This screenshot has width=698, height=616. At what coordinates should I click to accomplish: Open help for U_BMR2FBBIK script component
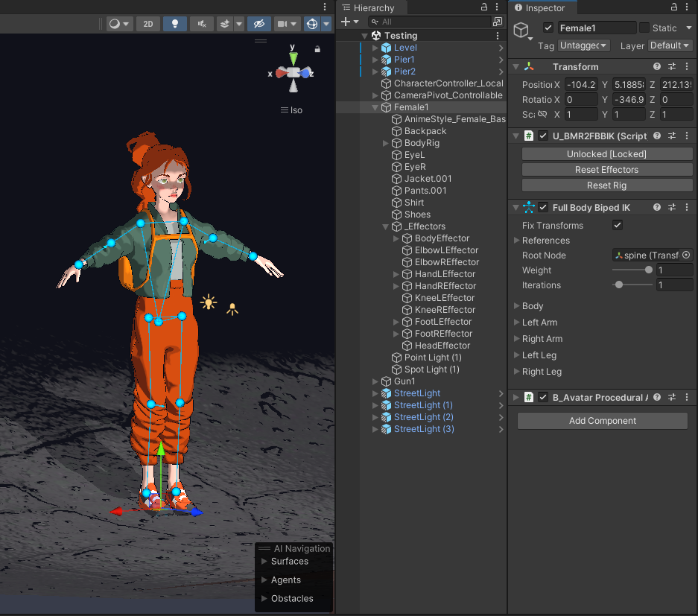[x=657, y=136]
